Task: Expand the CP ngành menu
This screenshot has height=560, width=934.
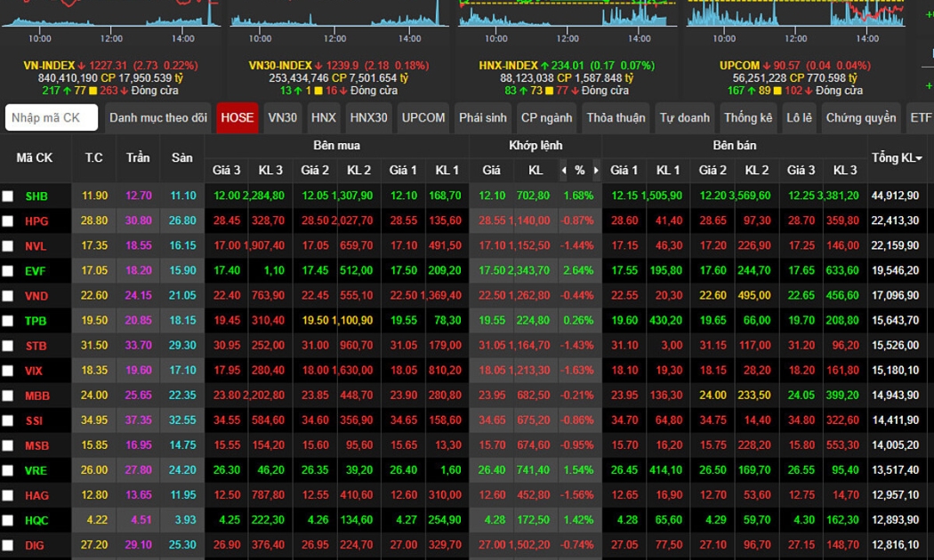Action: (x=546, y=117)
